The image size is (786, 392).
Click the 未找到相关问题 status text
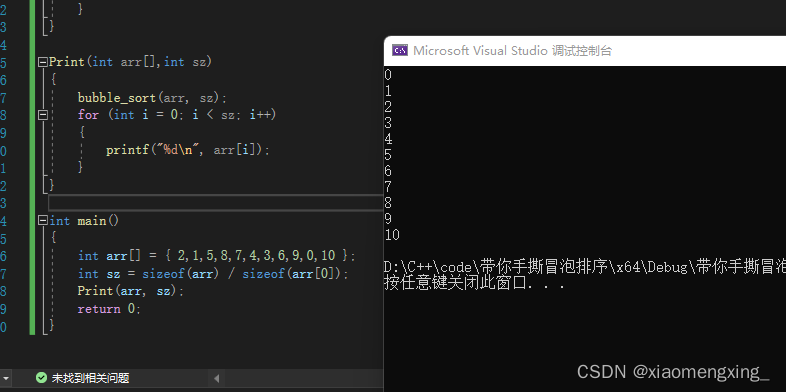pyautogui.click(x=91, y=378)
